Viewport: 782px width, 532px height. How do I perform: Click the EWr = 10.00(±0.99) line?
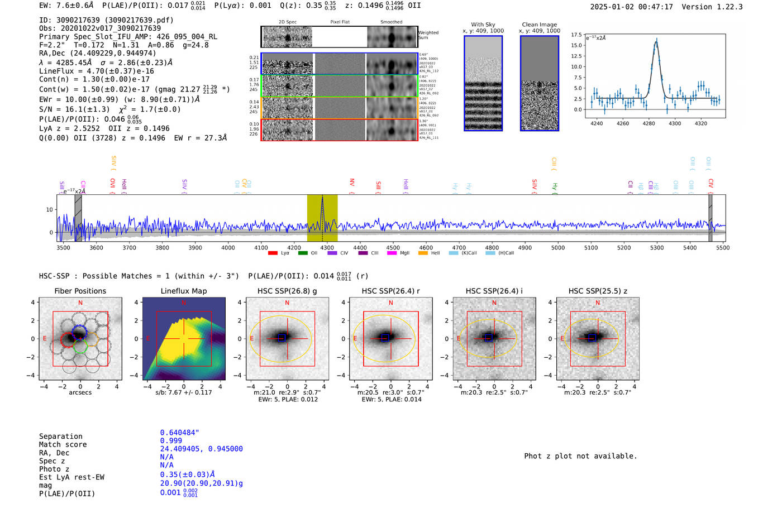coord(120,99)
